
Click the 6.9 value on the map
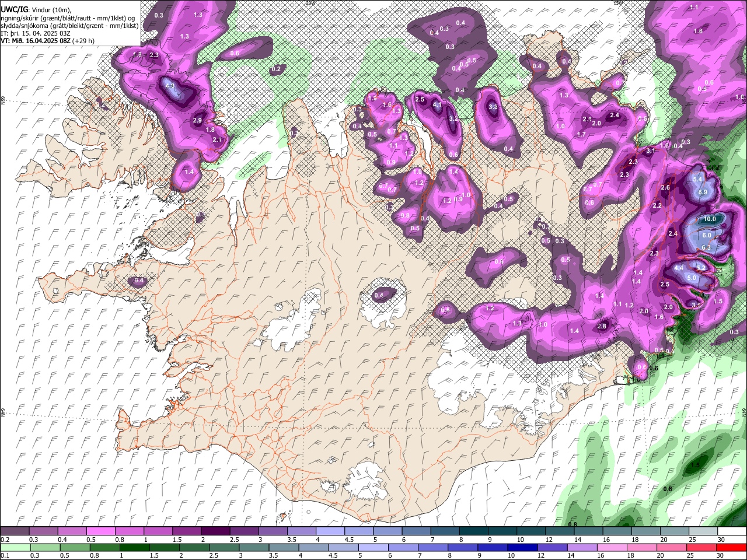[703, 192]
